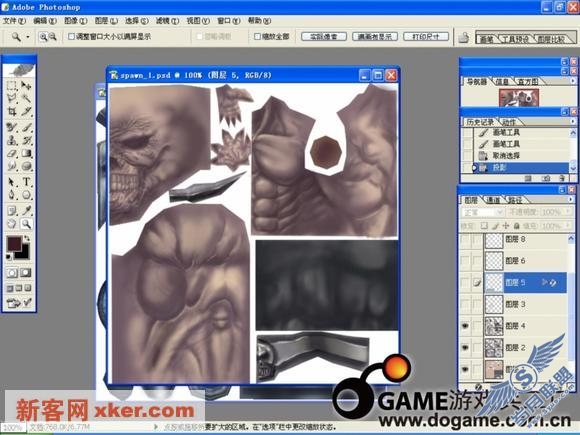This screenshot has height=435, width=580.
Task: Click the Zoom In icon in options bar
Action: 43,37
